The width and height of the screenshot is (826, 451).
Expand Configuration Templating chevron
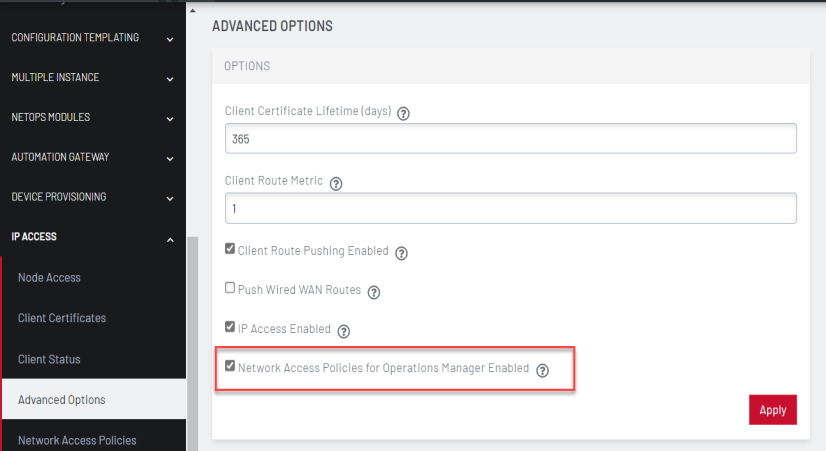[170, 40]
